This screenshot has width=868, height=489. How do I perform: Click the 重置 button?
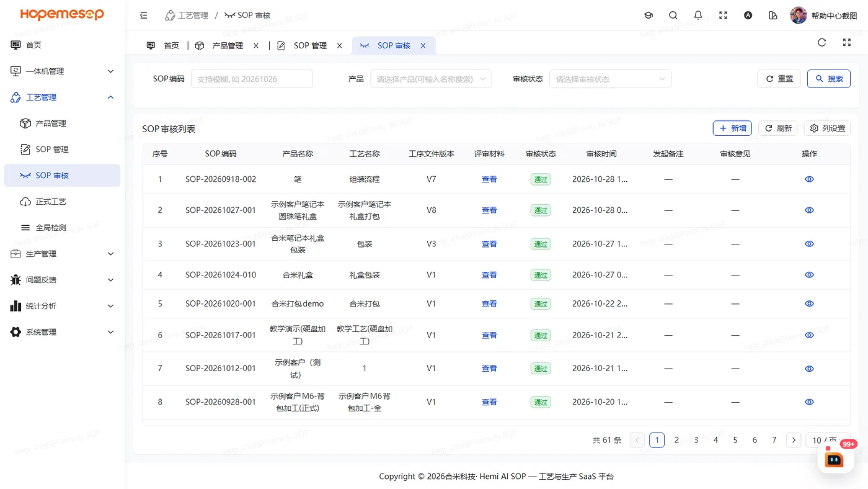[x=779, y=79]
